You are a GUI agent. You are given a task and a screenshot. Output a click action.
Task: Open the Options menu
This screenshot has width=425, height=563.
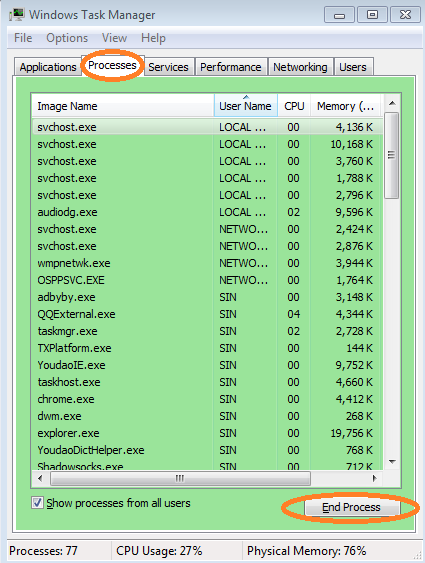pyautogui.click(x=67, y=38)
